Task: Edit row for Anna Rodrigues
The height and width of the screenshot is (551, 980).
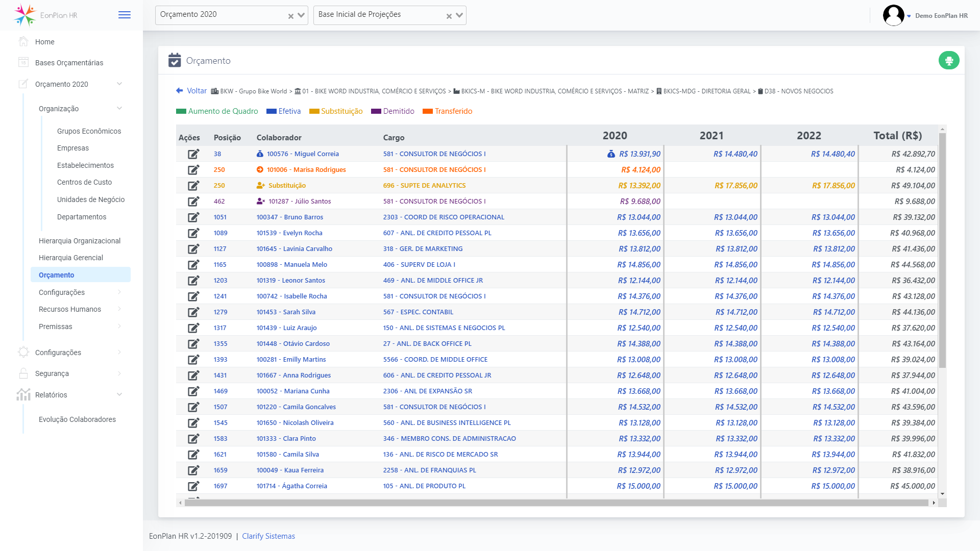Action: [x=193, y=375]
